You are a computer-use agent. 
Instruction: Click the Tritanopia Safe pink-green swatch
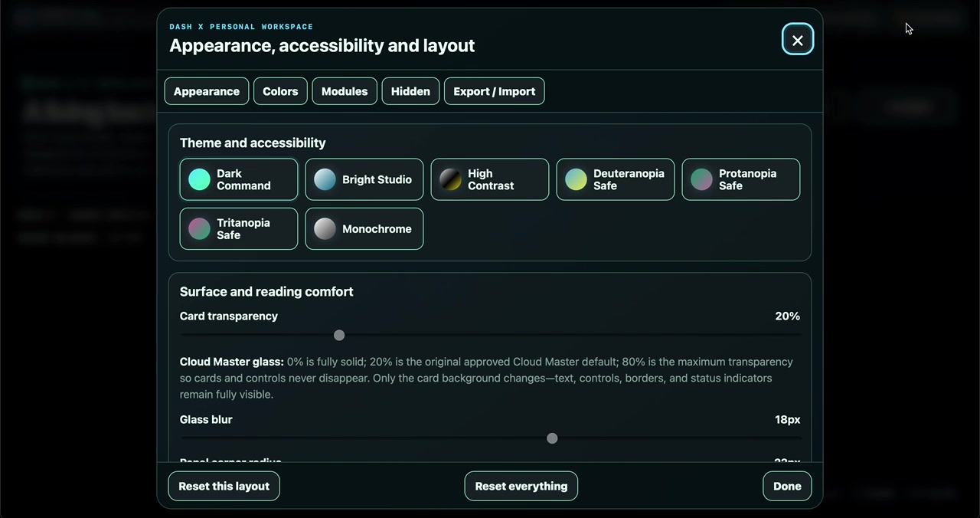[199, 228]
